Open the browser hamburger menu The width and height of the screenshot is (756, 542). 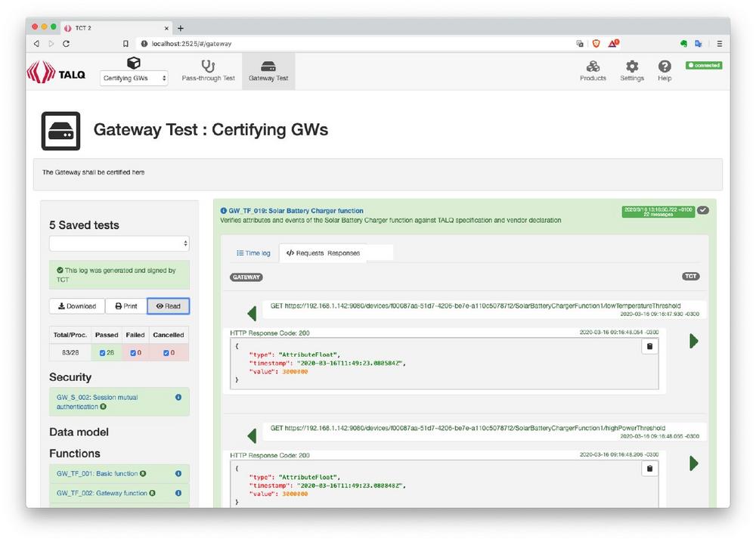click(x=720, y=43)
